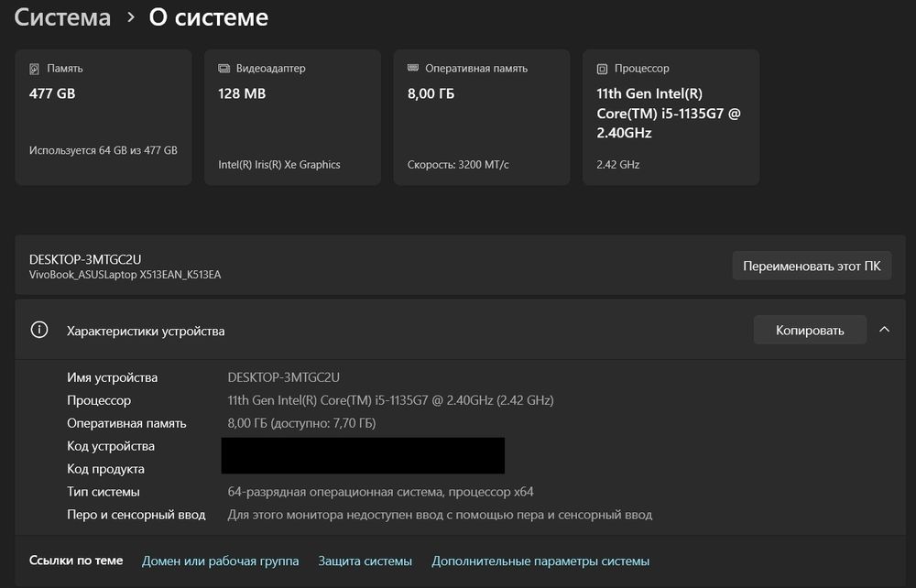Click Переименовать этот ПК button
Screen dimensions: 916x588
812,266
